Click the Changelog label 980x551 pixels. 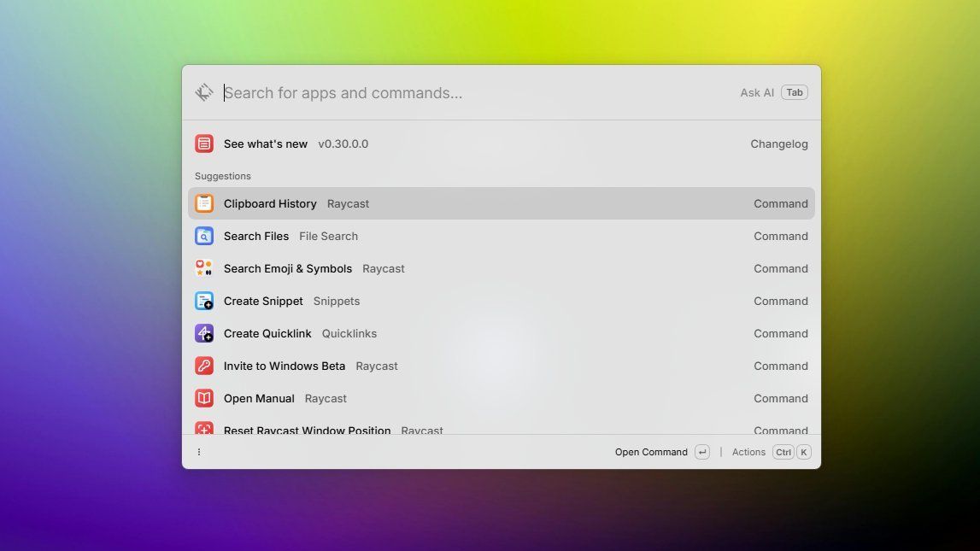[x=778, y=144]
